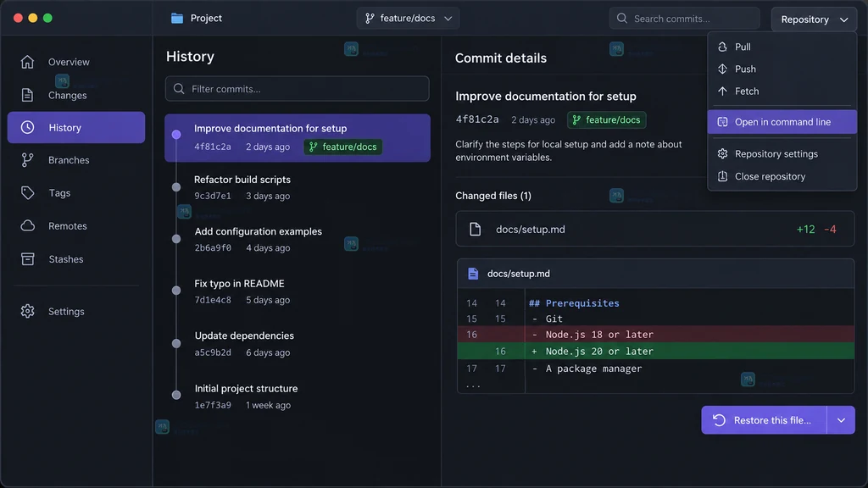Screen dimensions: 868x488
Task: Focus the Filter commits field
Action: tap(298, 88)
